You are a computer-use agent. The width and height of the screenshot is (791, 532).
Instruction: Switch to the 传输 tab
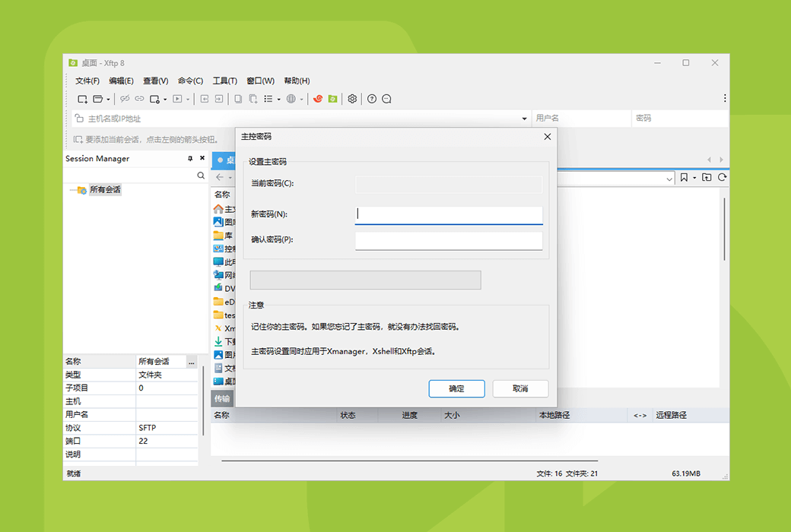click(222, 398)
